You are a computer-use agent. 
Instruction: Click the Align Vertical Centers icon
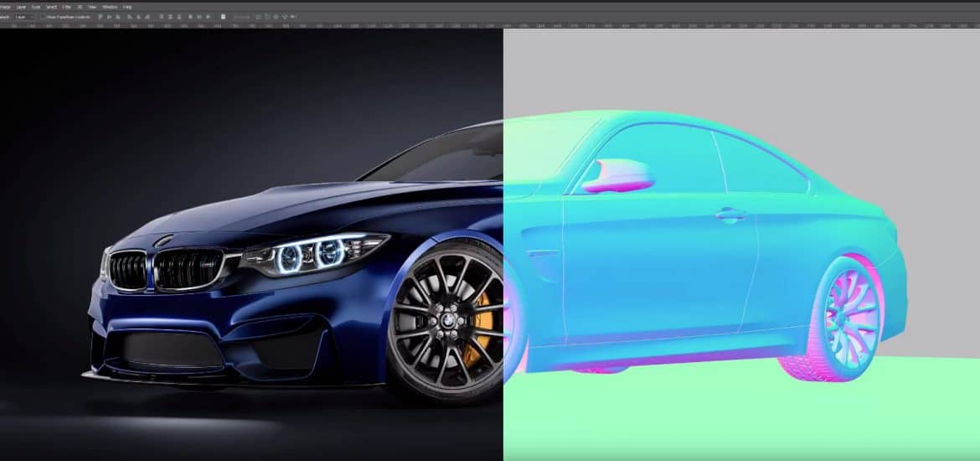click(109, 17)
